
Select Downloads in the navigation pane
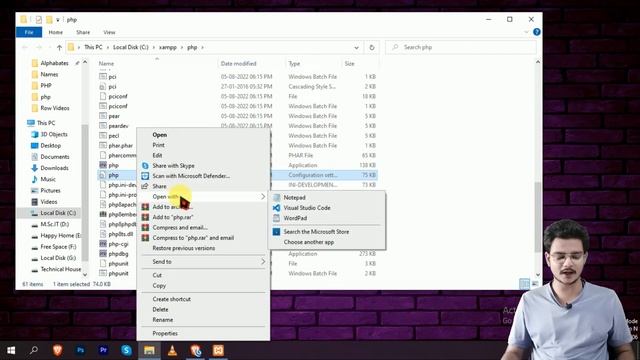tap(54, 168)
